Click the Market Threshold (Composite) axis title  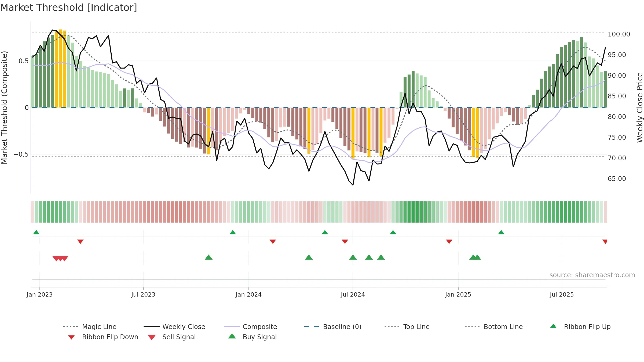(5, 108)
